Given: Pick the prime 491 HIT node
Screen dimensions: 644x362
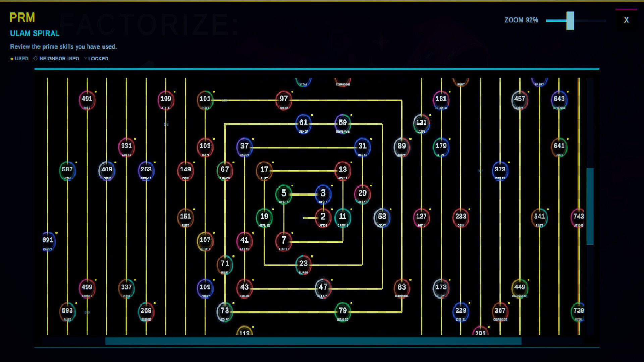Looking at the screenshot, I should click(87, 100).
